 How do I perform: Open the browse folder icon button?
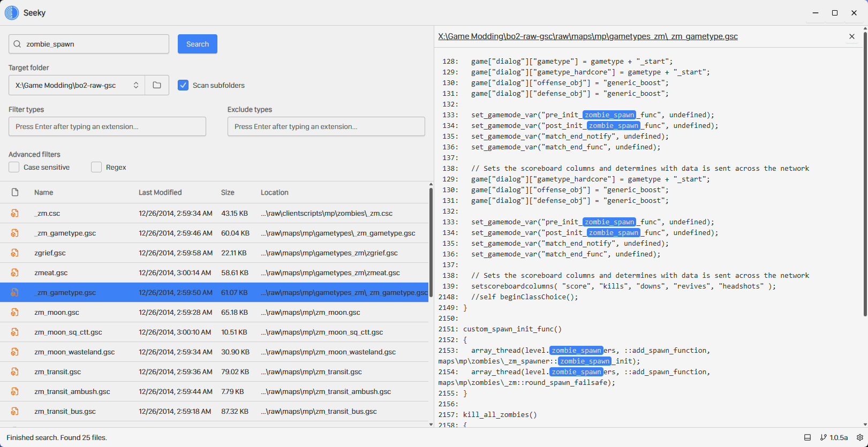pos(157,85)
